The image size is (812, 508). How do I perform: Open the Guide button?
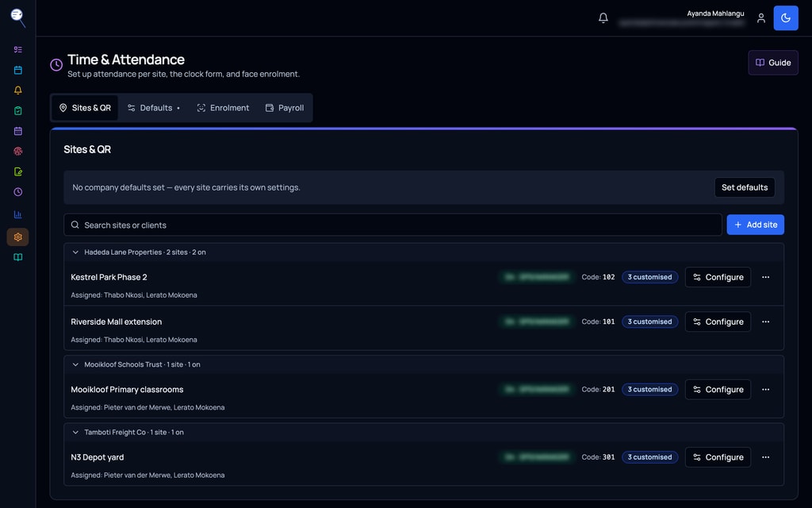click(x=772, y=63)
